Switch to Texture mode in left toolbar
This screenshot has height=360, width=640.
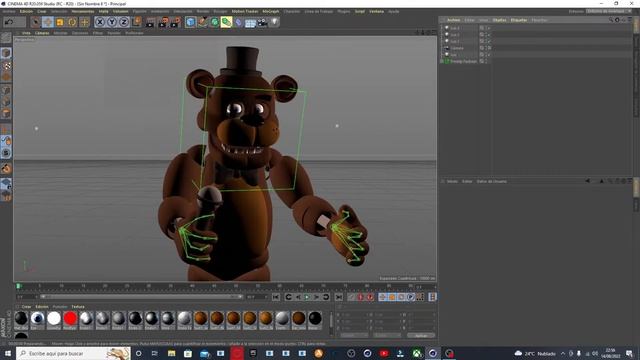click(x=6, y=65)
